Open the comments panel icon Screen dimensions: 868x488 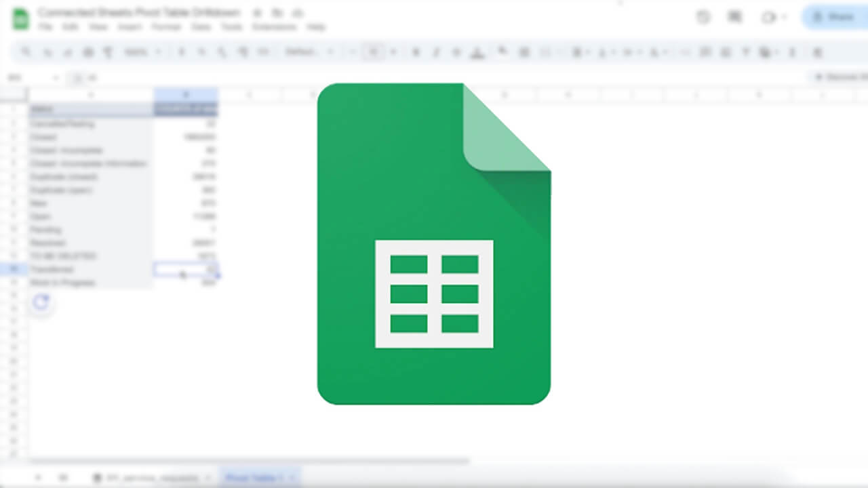[x=735, y=18]
